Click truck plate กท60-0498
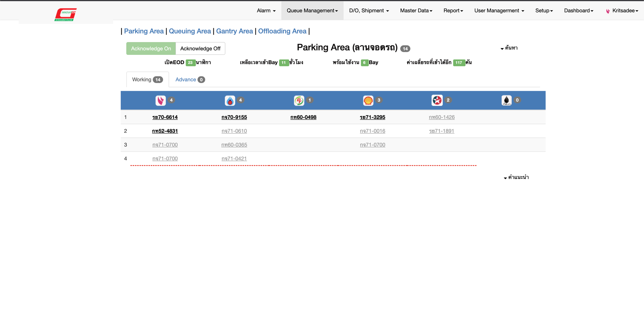The width and height of the screenshot is (644, 330). (303, 117)
